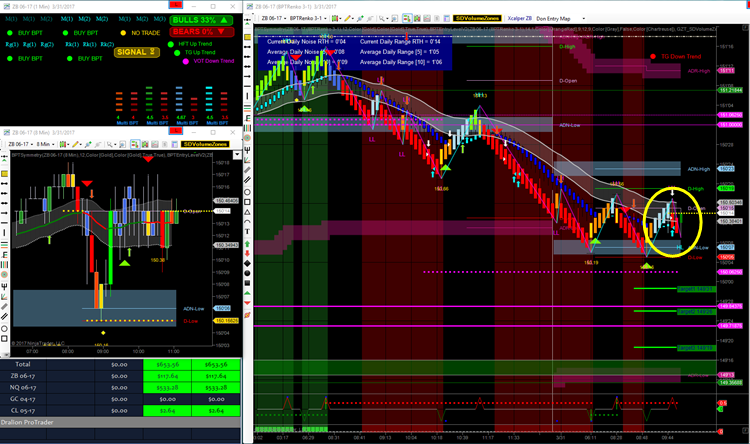Toggle the data box button in BPTRenko toolbar
This screenshot has height=444, width=750.
tap(427, 18)
